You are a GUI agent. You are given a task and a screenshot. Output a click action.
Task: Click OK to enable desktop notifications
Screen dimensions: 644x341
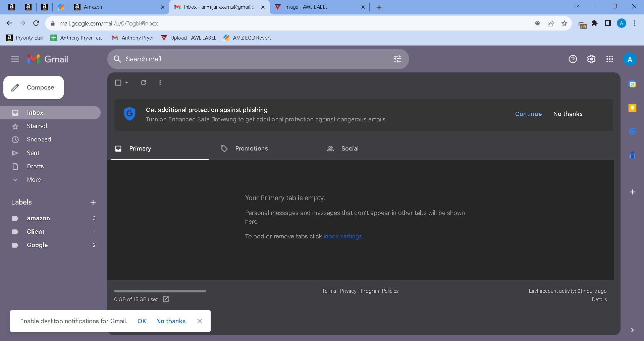(x=142, y=321)
